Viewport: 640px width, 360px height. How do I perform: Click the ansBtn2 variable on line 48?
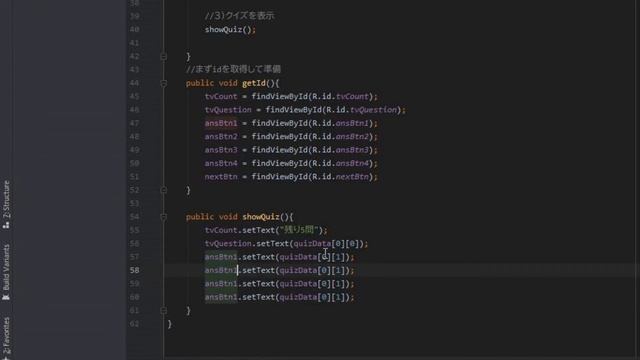click(221, 137)
